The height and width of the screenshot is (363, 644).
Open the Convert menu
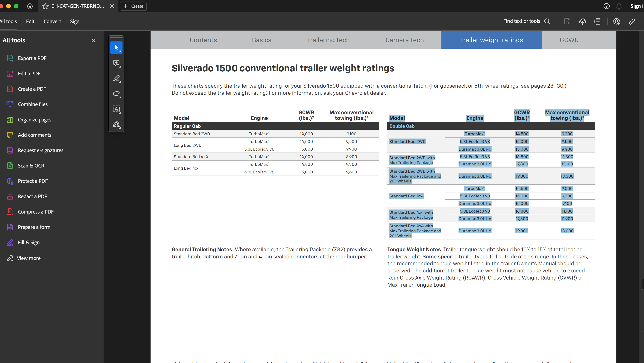(52, 21)
